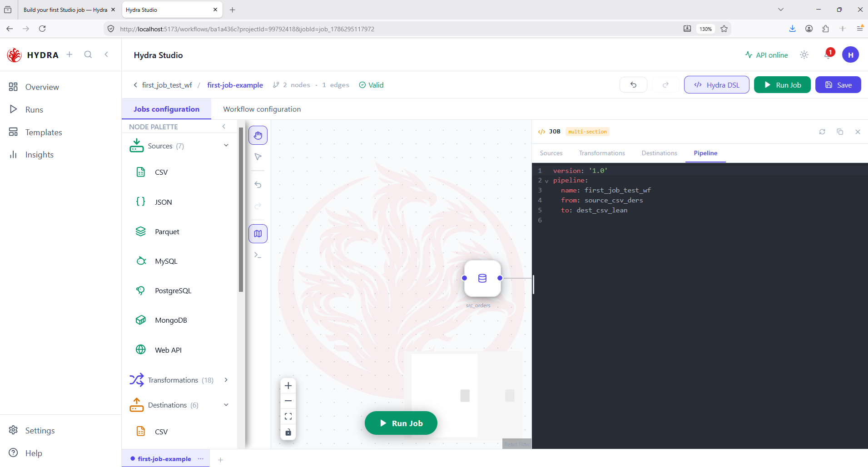868x467 pixels.
Task: Add a new job tab with plus
Action: pos(220,460)
